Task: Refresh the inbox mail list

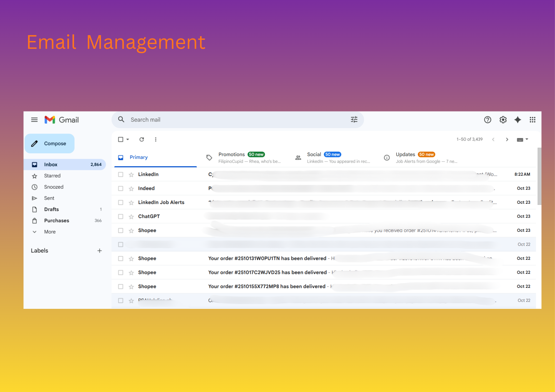Action: point(142,139)
